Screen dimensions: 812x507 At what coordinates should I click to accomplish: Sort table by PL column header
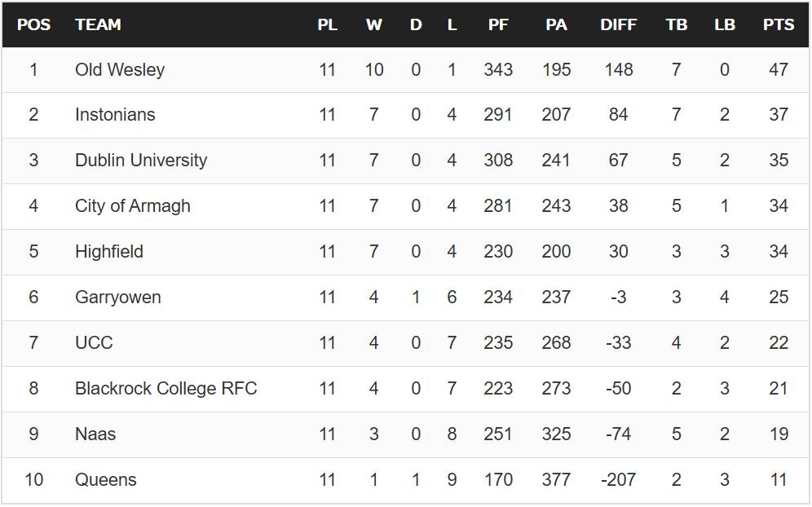327,25
